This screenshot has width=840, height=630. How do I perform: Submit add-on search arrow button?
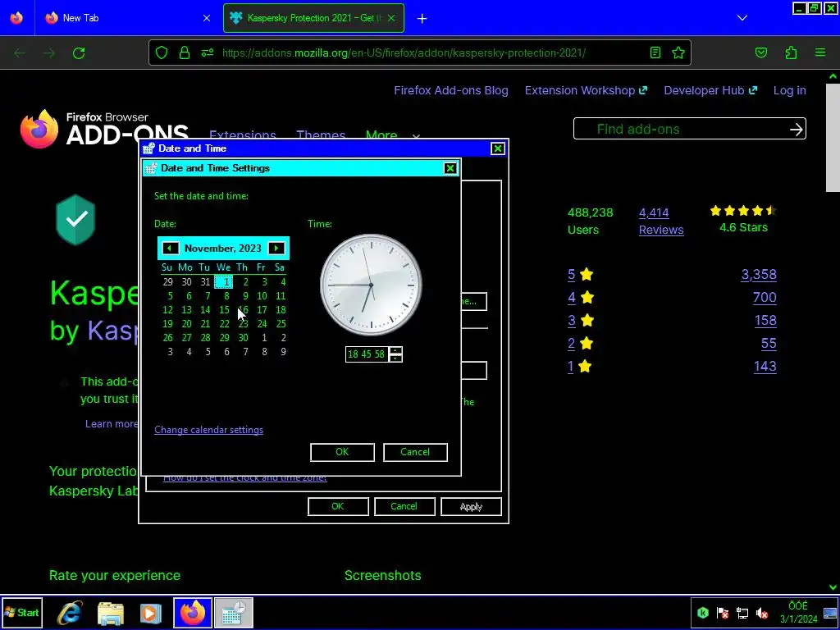(x=796, y=129)
